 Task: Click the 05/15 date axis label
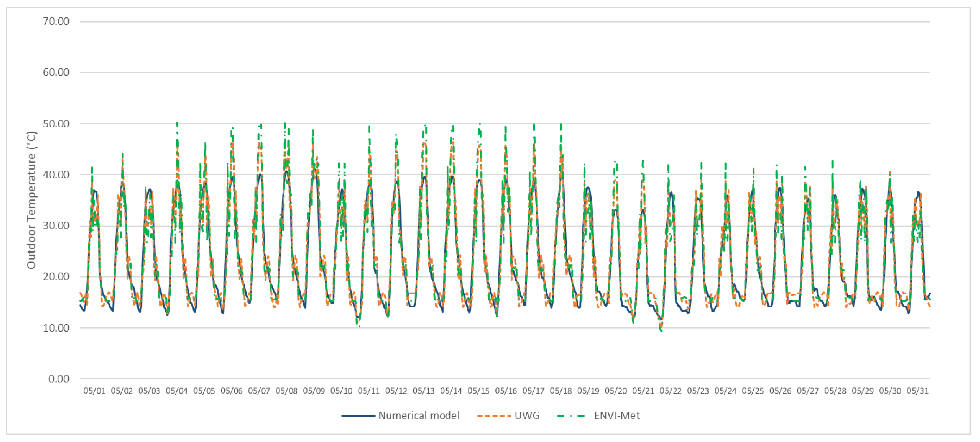(478, 391)
